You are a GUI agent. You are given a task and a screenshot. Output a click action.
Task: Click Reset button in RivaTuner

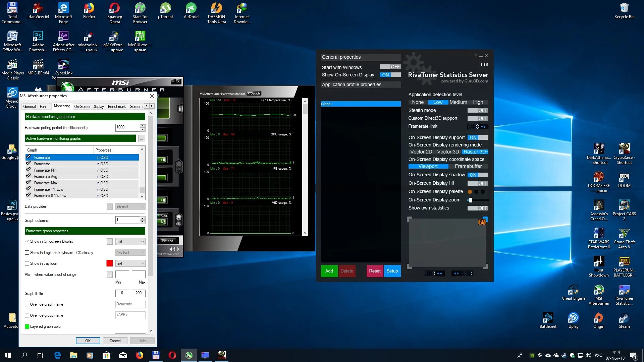point(375,271)
